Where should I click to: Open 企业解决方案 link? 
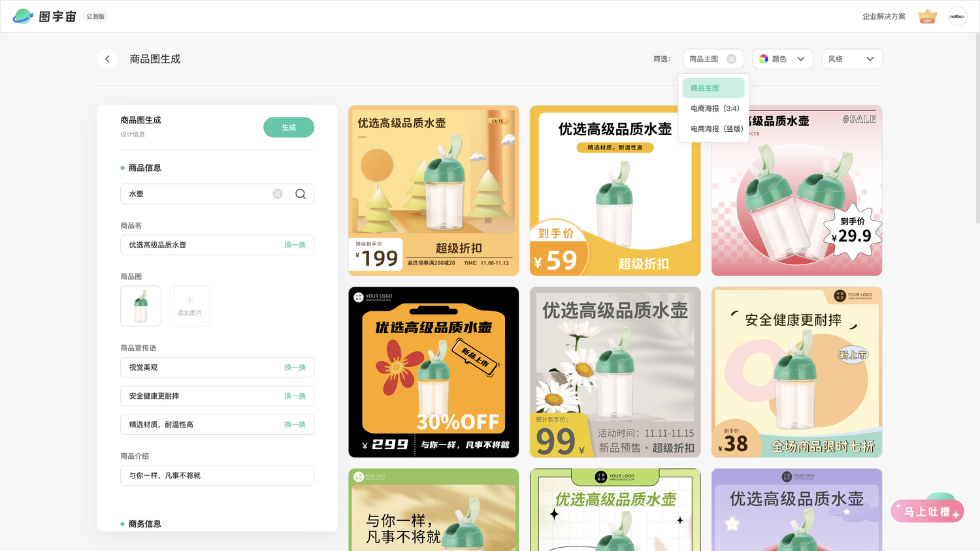883,16
